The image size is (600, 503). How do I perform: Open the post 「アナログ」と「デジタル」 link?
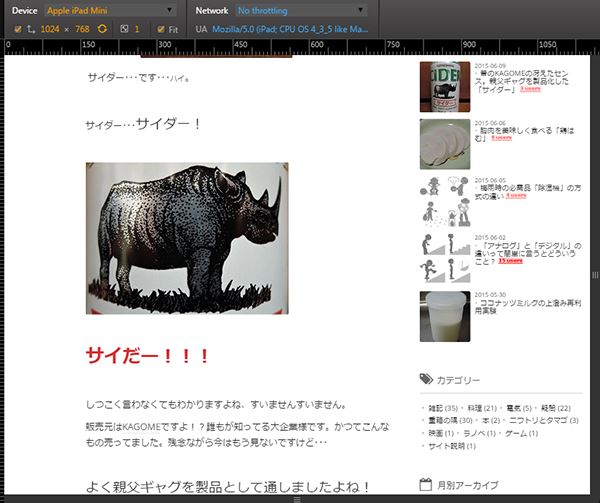[528, 253]
